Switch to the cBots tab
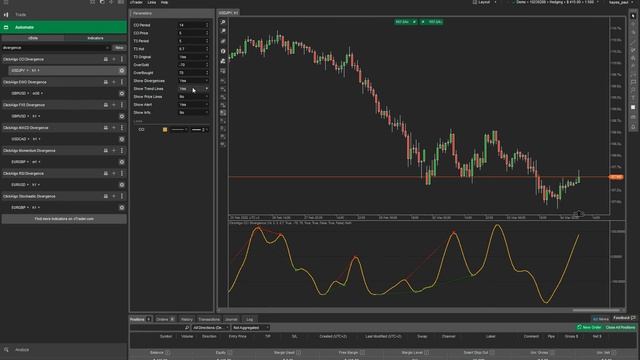This screenshot has width=640, height=360. pyautogui.click(x=33, y=38)
